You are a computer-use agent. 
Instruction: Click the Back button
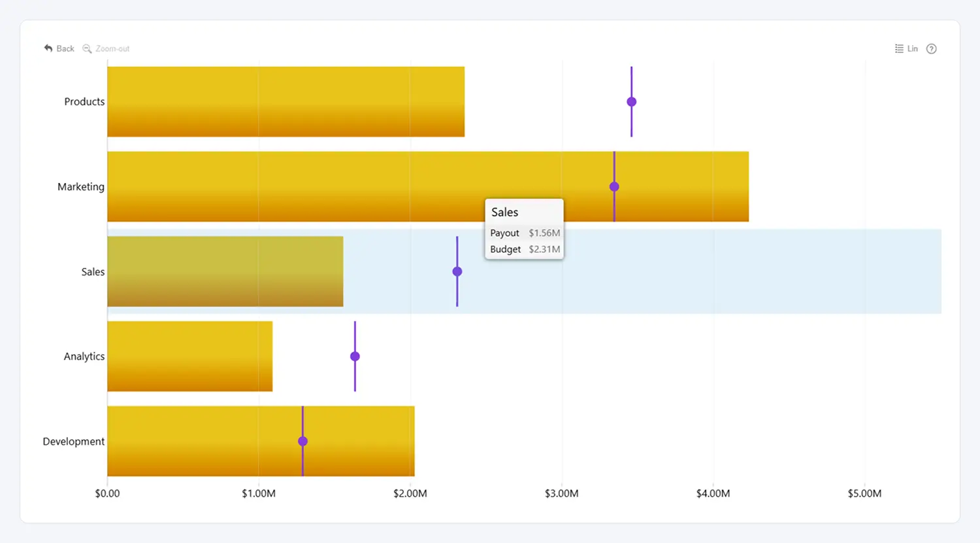click(x=59, y=48)
